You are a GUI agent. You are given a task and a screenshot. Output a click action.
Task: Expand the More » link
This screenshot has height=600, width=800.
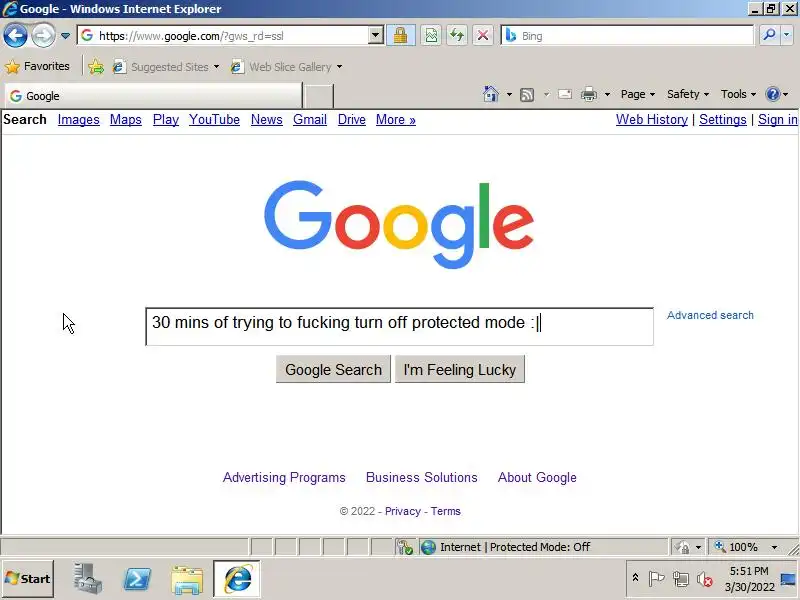coord(396,119)
